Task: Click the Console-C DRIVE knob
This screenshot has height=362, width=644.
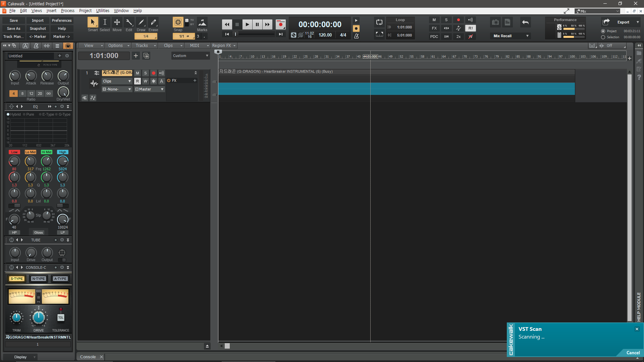Action: click(39, 317)
